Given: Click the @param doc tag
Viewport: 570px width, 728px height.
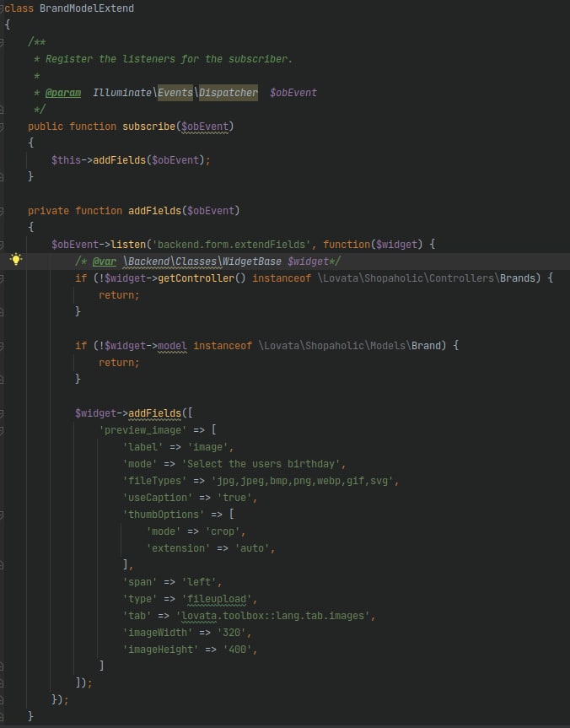Looking at the screenshot, I should pyautogui.click(x=63, y=93).
